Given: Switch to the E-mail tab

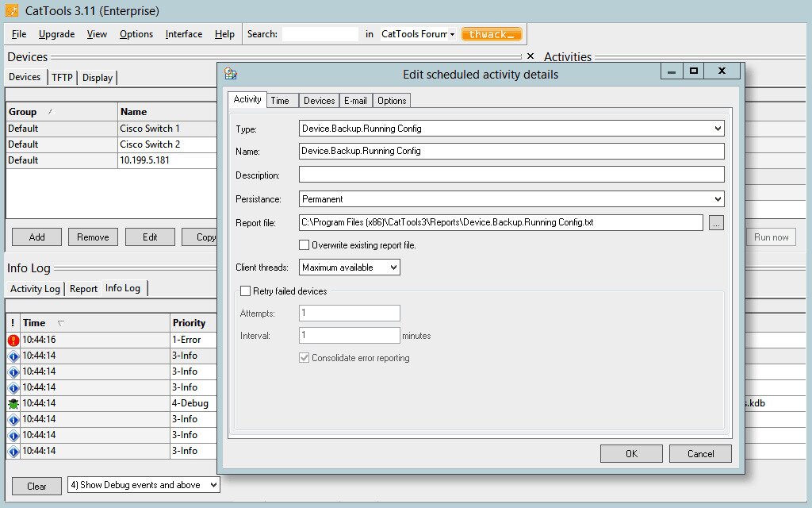Looking at the screenshot, I should (x=355, y=100).
